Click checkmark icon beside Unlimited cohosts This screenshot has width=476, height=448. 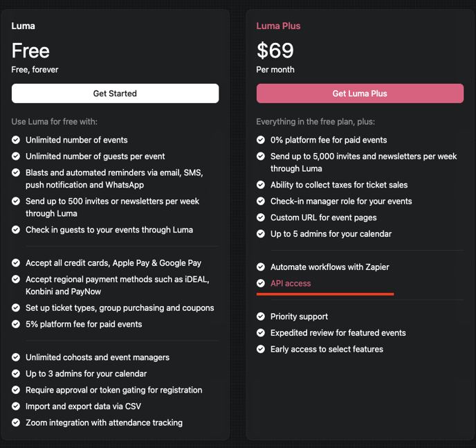coord(16,357)
